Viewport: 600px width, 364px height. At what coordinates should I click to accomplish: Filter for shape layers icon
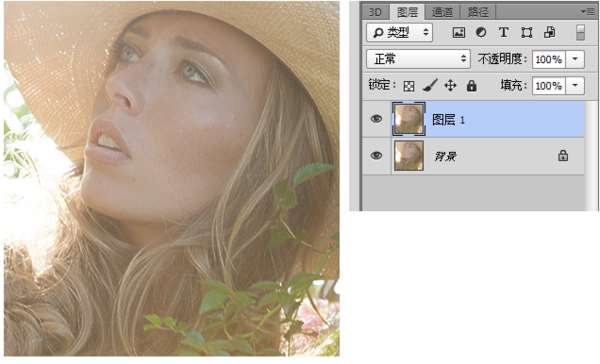(527, 33)
